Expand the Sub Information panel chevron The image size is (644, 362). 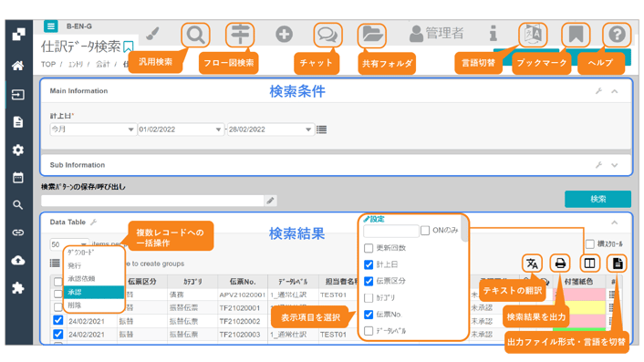615,165
